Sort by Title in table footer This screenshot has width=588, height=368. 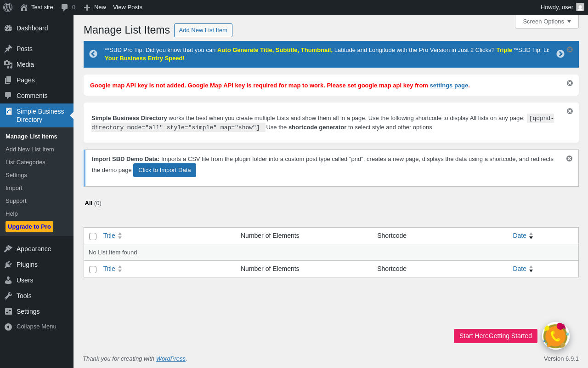(113, 269)
